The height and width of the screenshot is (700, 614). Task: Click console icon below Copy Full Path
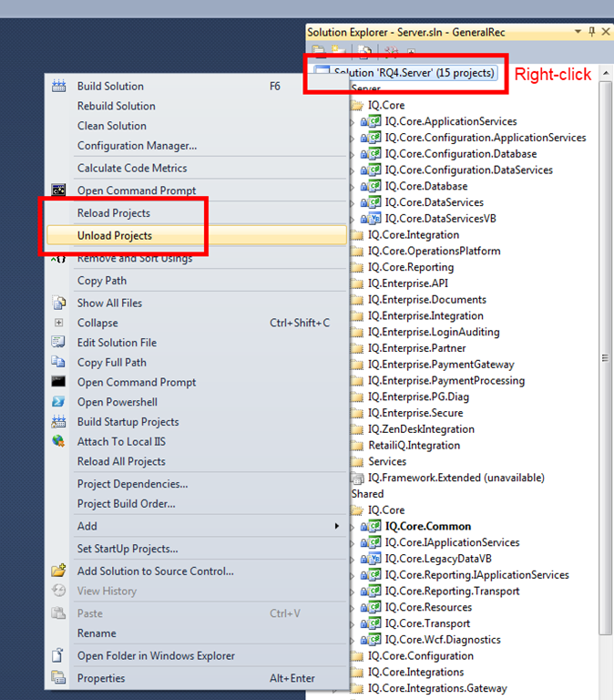coord(58,382)
